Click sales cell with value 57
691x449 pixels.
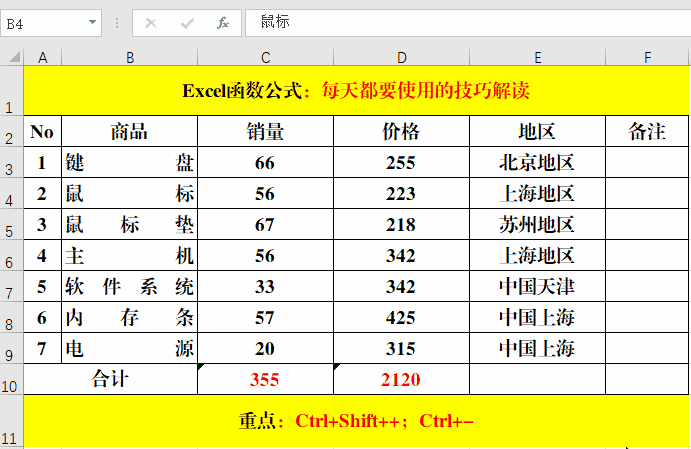(266, 317)
